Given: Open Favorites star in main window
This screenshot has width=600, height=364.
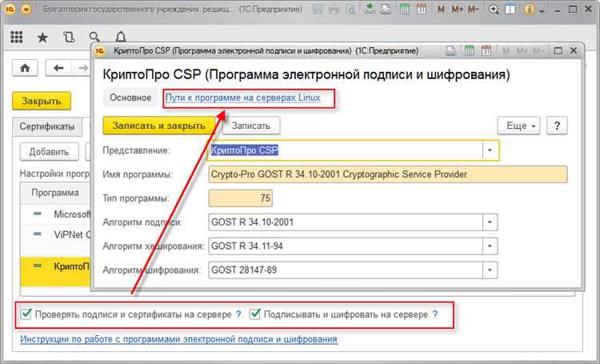Looking at the screenshot, I should pyautogui.click(x=42, y=37).
